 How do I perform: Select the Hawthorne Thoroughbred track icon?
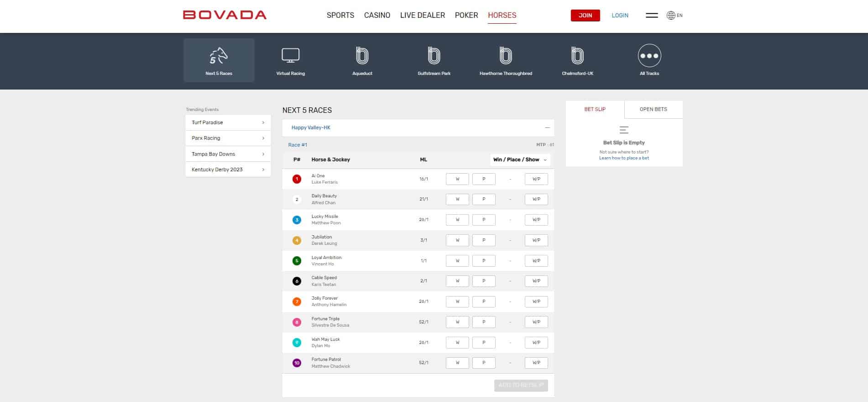pos(506,56)
